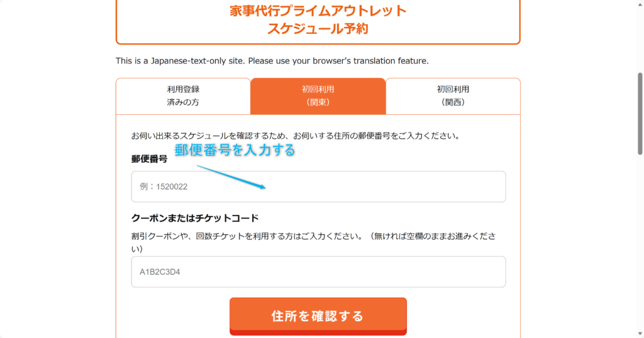Click the English Japanese-text-only site notice
644x338 pixels.
click(272, 61)
